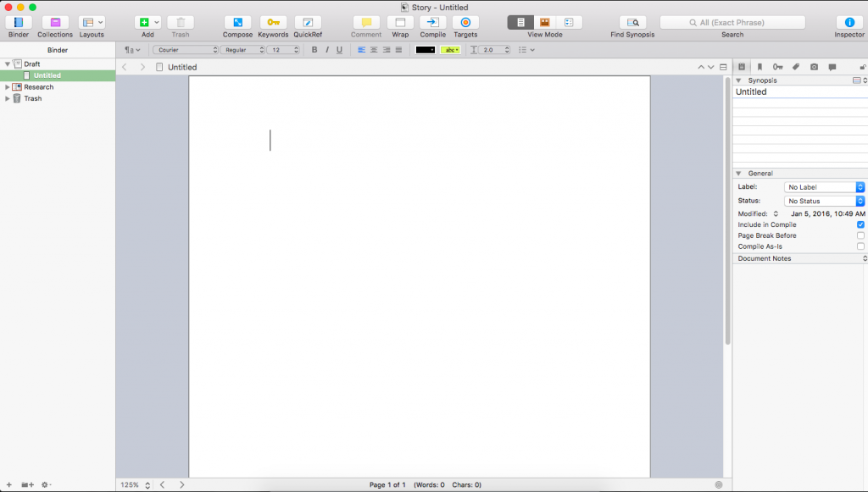868x492 pixels.
Task: Show Snapshots inspector tab
Action: (814, 66)
